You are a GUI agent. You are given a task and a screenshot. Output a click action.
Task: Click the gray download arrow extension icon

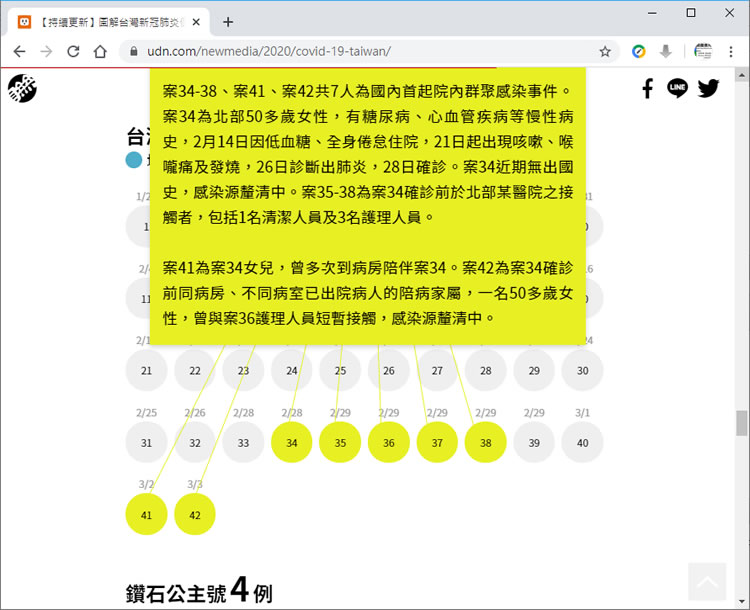(x=665, y=51)
